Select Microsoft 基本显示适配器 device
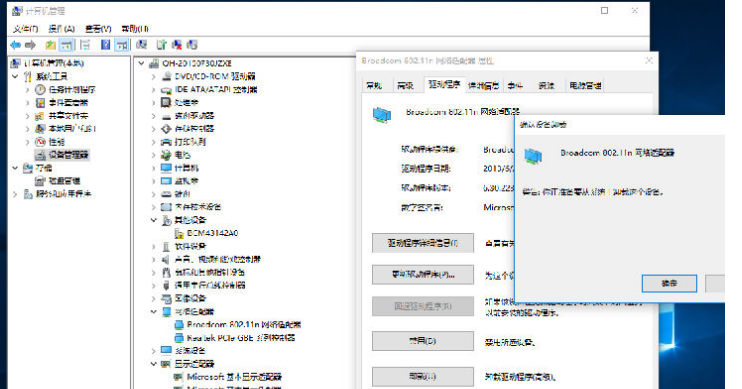 point(234,377)
